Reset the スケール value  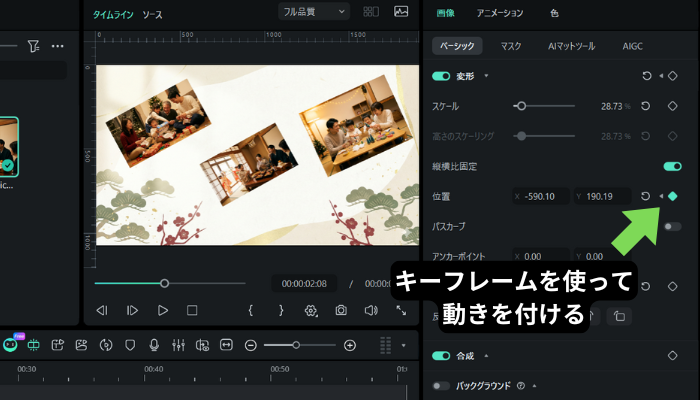tap(646, 106)
